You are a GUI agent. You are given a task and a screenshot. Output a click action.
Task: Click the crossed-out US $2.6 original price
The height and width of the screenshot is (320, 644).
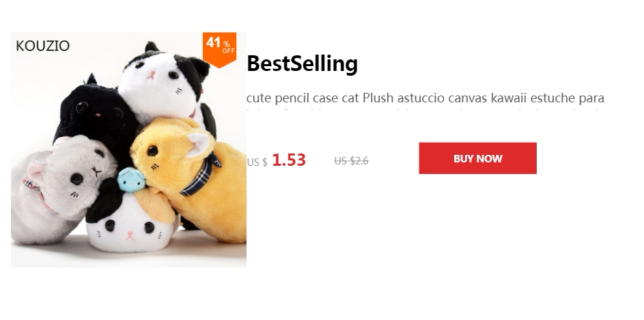click(351, 161)
